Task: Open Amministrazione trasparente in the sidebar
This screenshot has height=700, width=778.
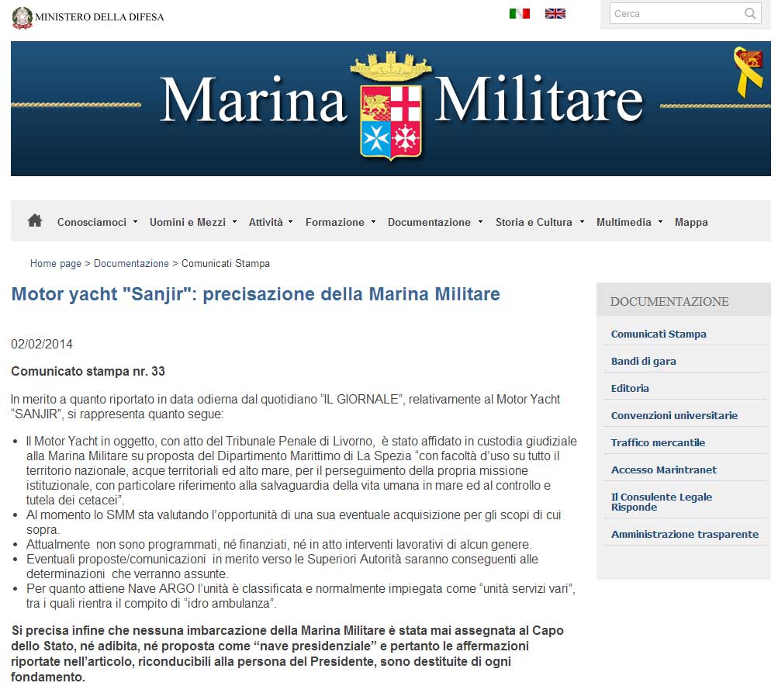Action: pyautogui.click(x=684, y=534)
